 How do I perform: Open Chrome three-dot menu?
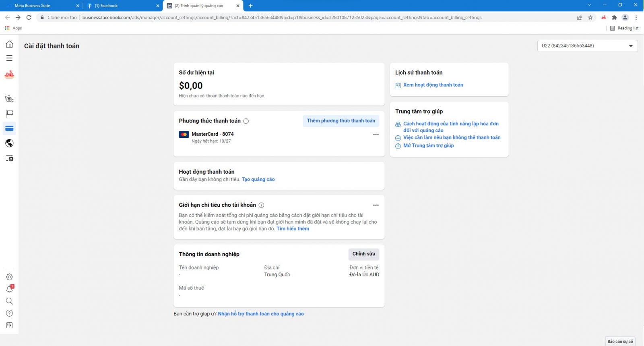(636, 17)
